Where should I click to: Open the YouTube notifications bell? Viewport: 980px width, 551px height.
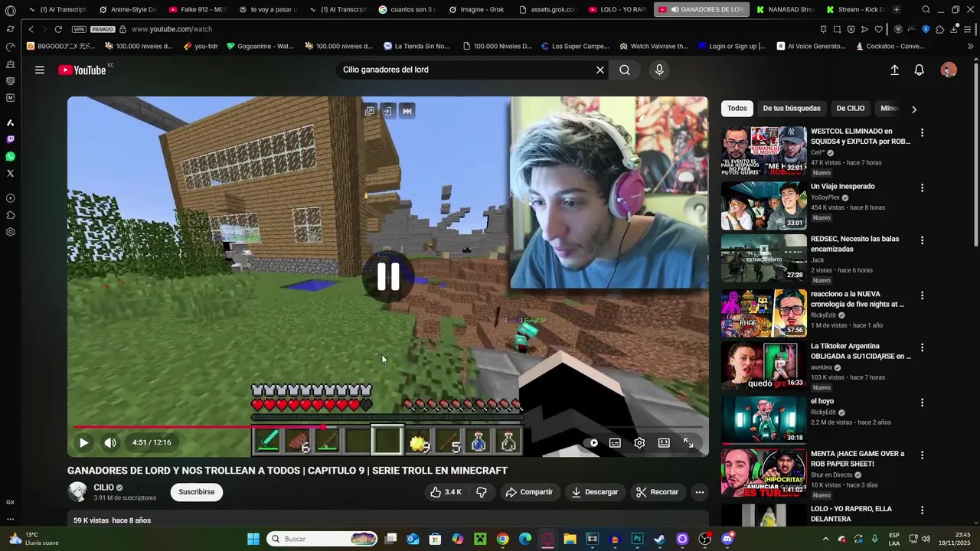click(920, 70)
